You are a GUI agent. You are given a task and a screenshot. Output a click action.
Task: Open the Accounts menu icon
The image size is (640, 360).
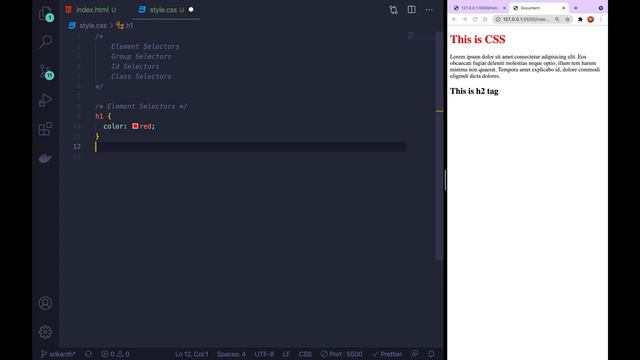pos(45,303)
